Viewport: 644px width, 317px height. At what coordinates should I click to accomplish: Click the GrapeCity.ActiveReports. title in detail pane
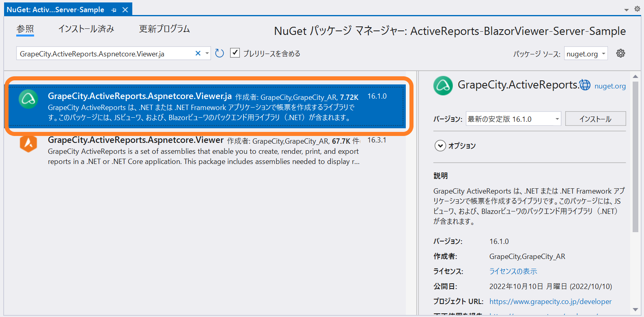click(518, 85)
